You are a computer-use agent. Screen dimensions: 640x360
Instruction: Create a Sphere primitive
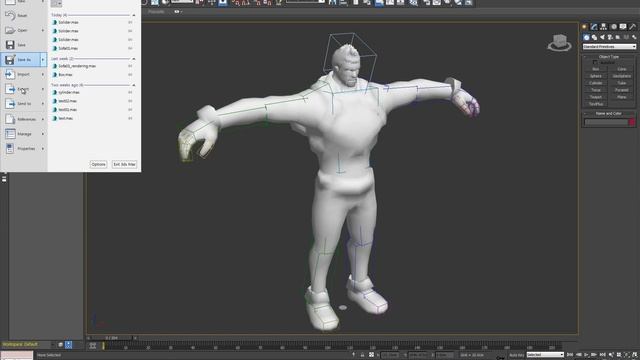click(x=596, y=76)
